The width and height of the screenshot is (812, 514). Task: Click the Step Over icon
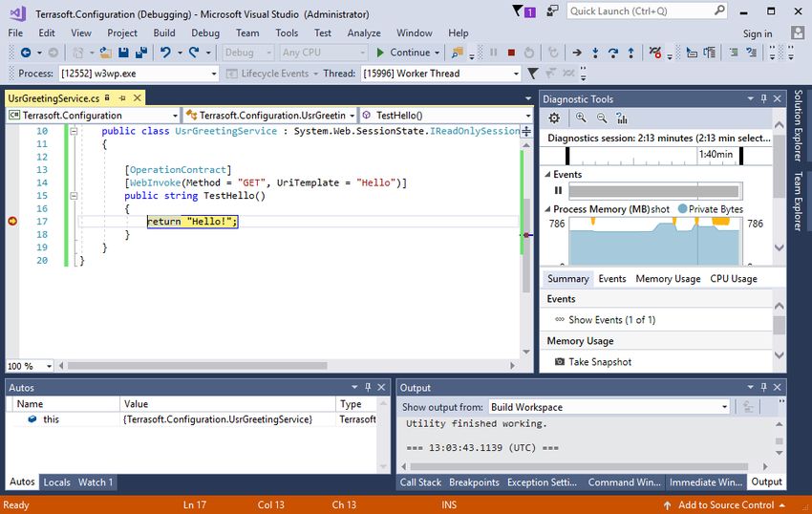click(613, 53)
